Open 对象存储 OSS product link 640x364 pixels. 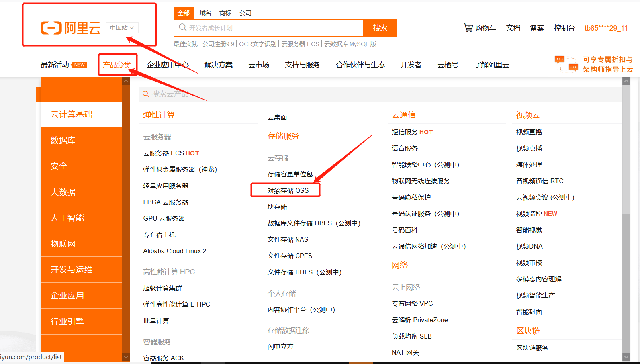pyautogui.click(x=288, y=191)
